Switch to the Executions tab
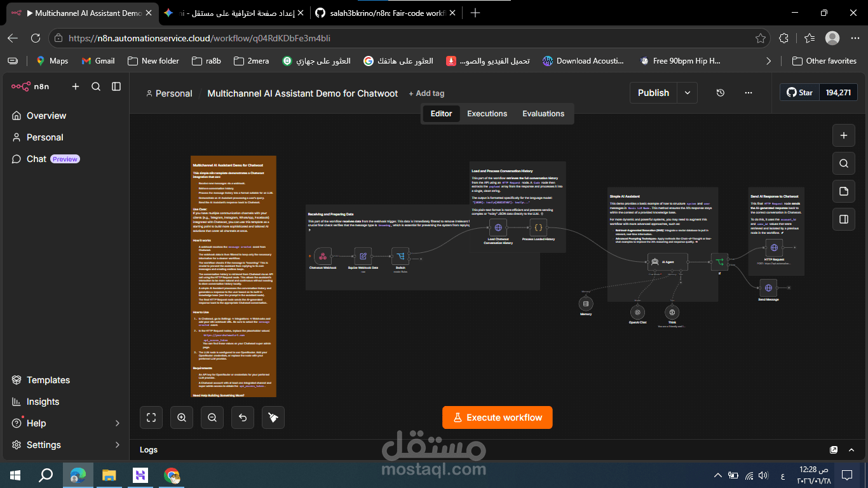Image resolution: width=868 pixels, height=488 pixels. point(487,114)
